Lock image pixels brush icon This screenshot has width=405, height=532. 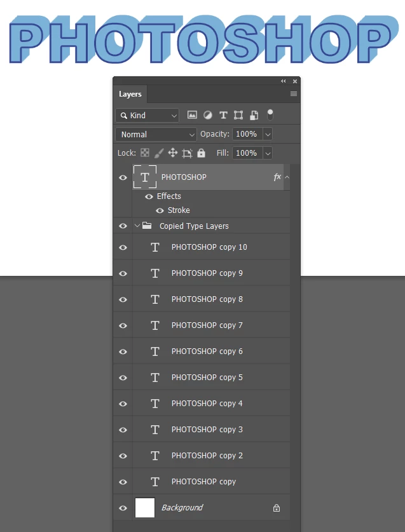[159, 153]
